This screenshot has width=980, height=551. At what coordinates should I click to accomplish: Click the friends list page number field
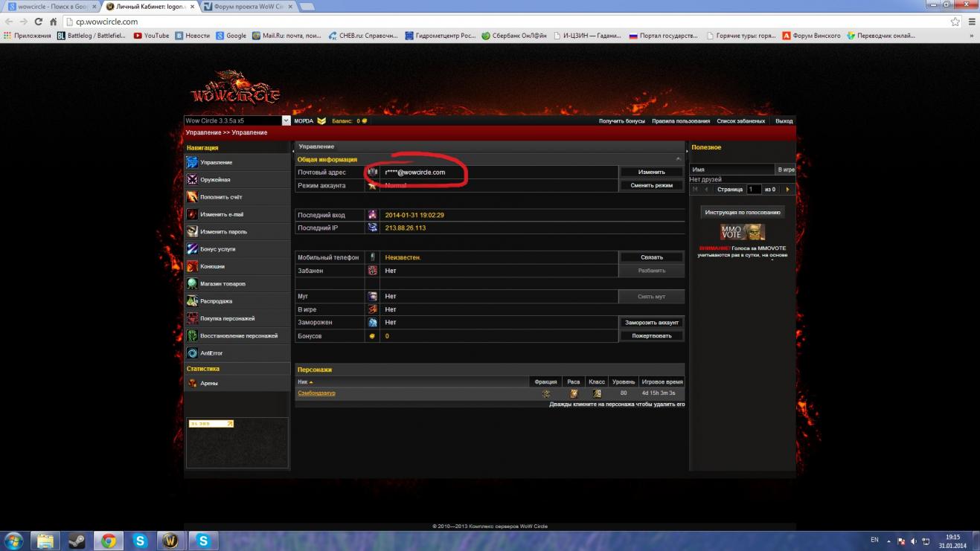coord(753,190)
